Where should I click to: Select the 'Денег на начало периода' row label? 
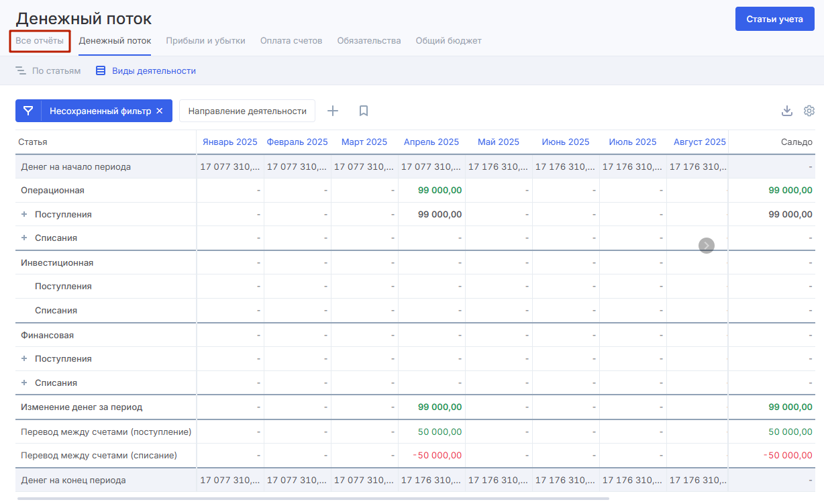(76, 167)
